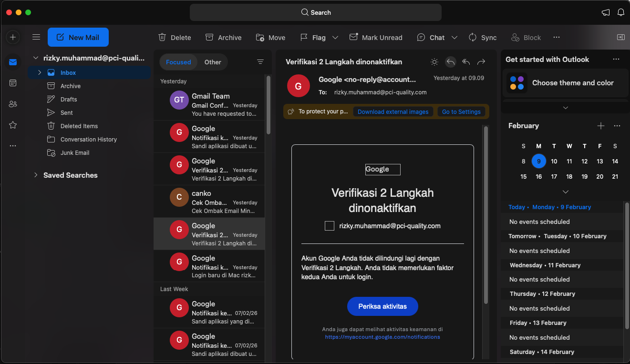
Task: Archive the open Google verification message
Action: coord(223,37)
